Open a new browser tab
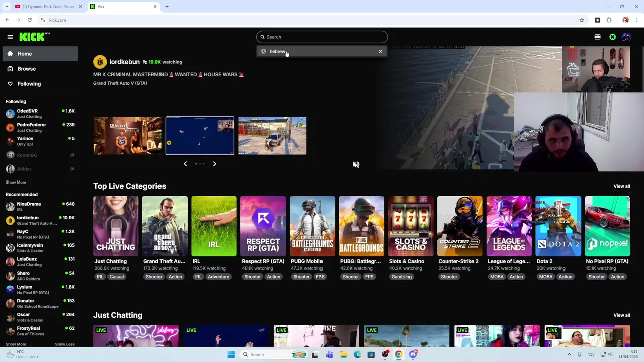644x362 pixels. coord(167,7)
